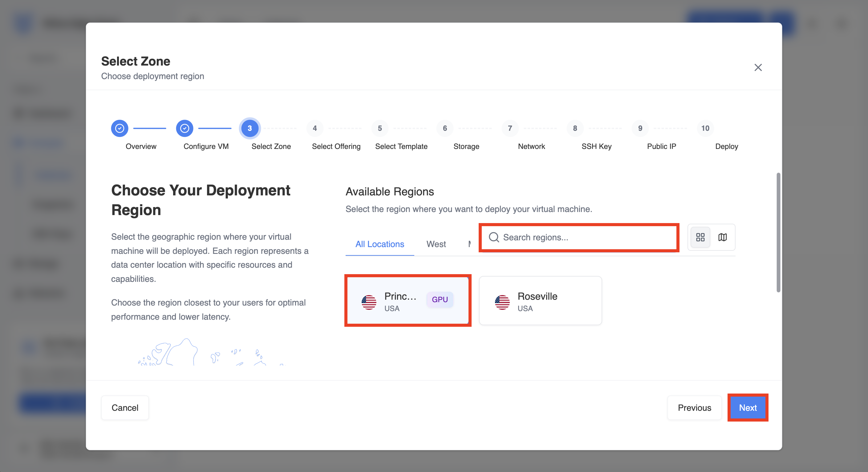Click the completed Overview step checkmark
Screen dimensions: 868x472
tap(120, 128)
